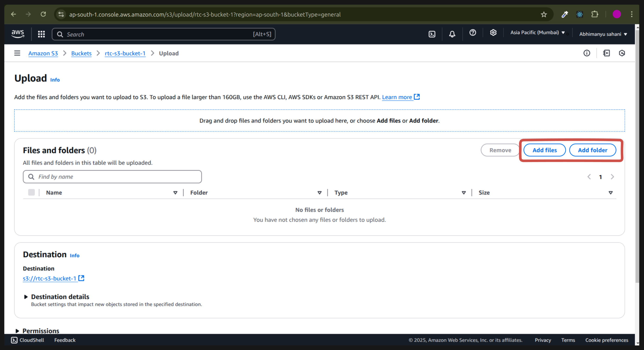644x350 pixels.
Task: Click browser forward arrow
Action: tap(28, 14)
